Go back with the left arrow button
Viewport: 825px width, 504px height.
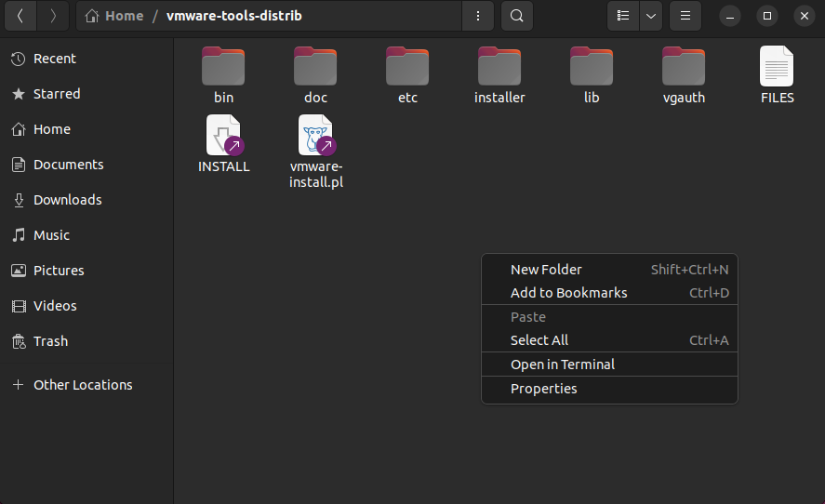[20, 16]
